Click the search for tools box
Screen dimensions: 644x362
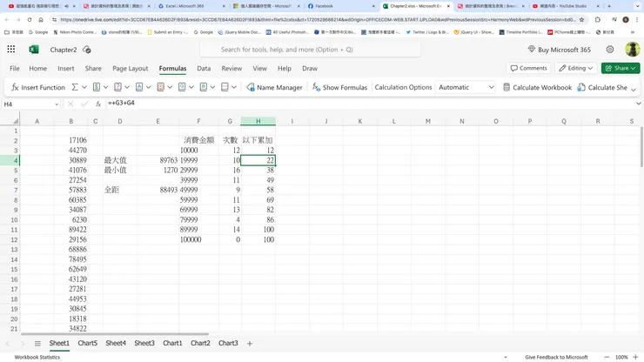click(310, 50)
